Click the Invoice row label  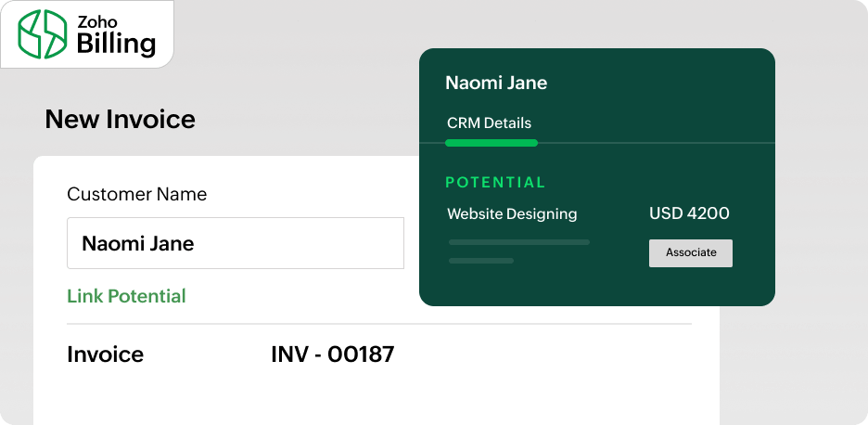pos(105,354)
